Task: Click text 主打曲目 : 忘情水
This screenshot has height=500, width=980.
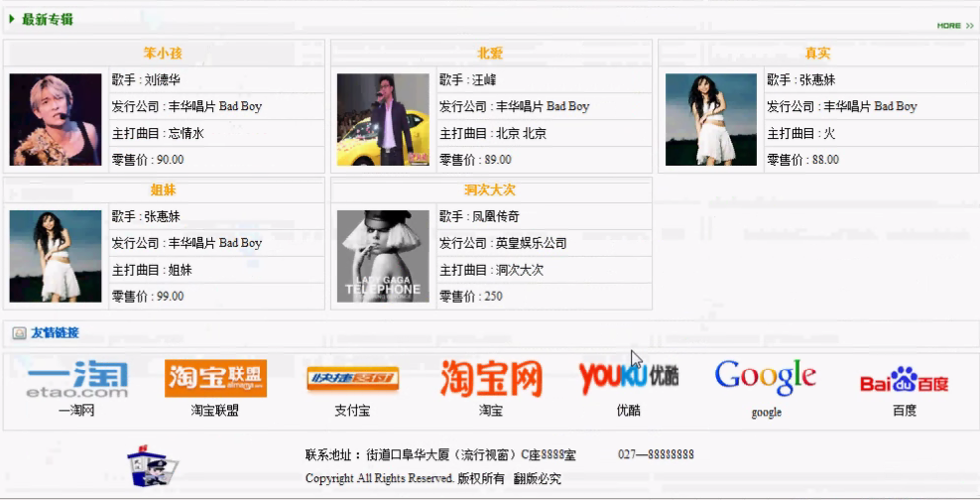Action: coord(158,133)
